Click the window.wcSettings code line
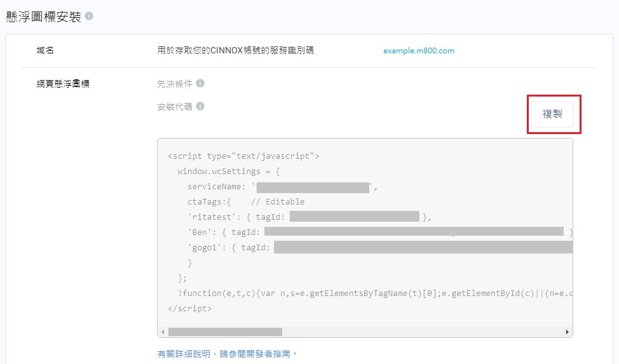 click(229, 172)
